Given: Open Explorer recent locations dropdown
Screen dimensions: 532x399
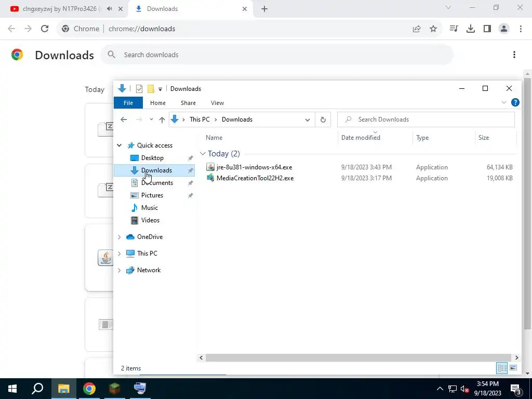Looking at the screenshot, I should click(151, 119).
